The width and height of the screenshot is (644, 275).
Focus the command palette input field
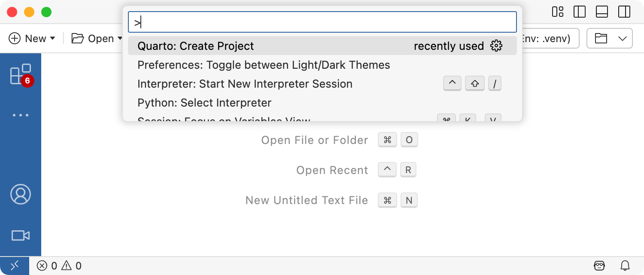pos(322,22)
